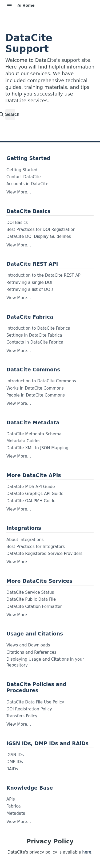Open the Transfers Policy link
The image size is (100, 868).
[x=22, y=716]
